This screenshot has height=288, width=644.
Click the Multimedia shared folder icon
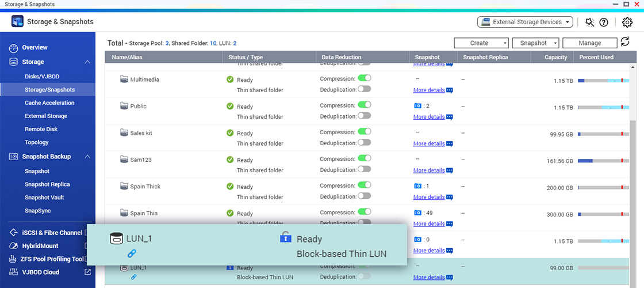[x=124, y=79]
